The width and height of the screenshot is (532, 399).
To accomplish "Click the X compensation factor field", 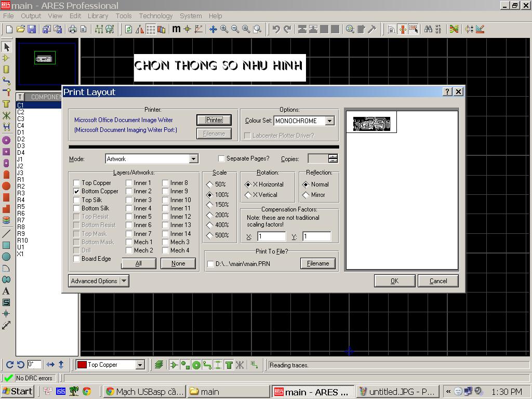I will [x=271, y=236].
